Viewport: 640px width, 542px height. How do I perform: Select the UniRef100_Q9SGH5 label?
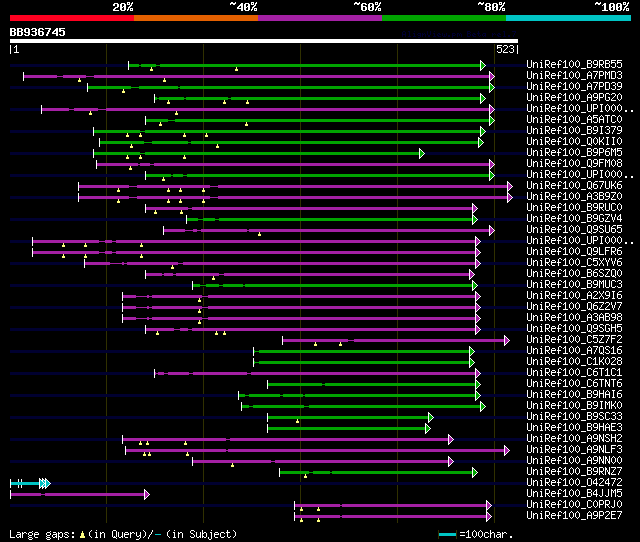[574, 329]
